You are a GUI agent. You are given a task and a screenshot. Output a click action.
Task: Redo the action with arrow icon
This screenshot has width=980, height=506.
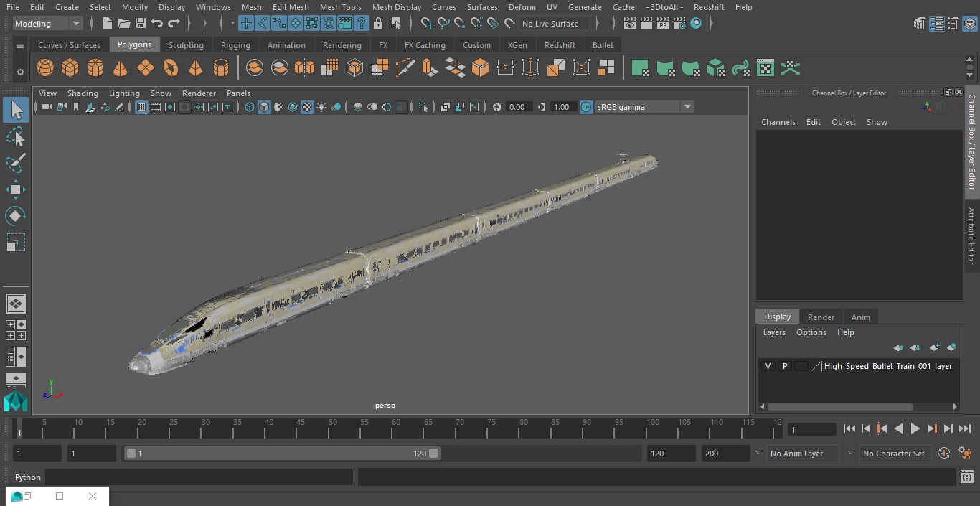(174, 24)
